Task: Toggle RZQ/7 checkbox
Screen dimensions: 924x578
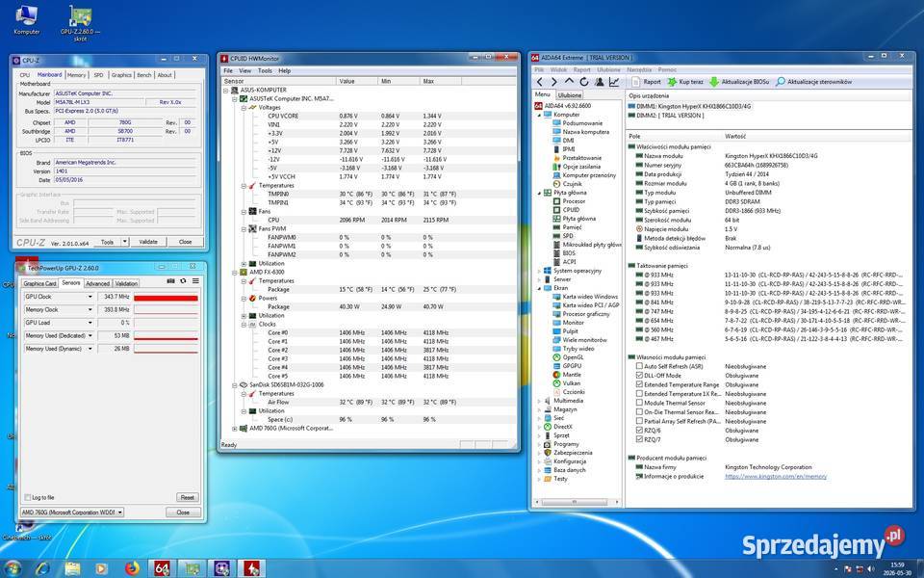Action: [639, 440]
